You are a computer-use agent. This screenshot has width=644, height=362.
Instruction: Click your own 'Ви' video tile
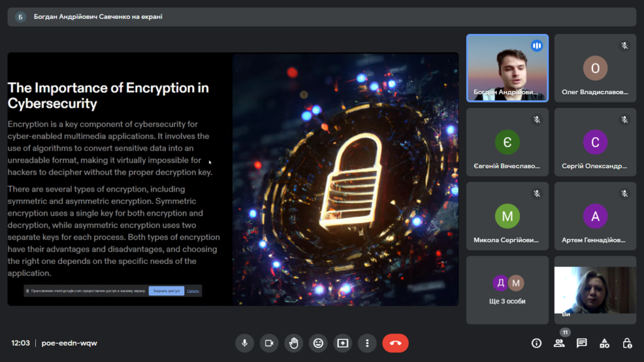click(595, 290)
